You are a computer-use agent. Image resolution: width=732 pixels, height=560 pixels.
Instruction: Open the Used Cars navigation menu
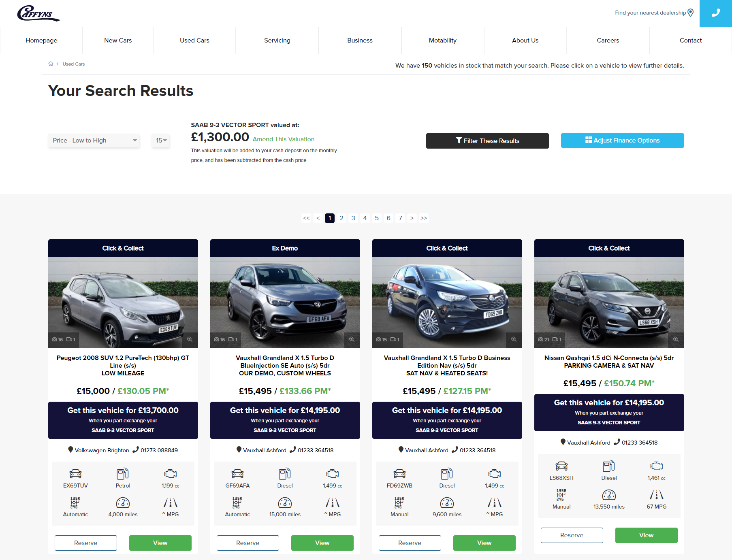[x=194, y=40]
